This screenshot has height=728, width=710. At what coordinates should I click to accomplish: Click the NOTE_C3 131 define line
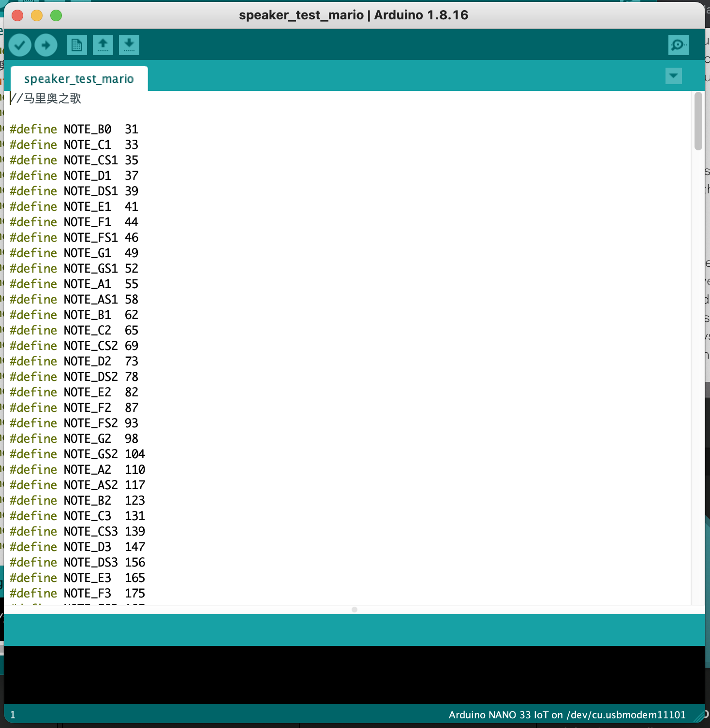point(77,516)
